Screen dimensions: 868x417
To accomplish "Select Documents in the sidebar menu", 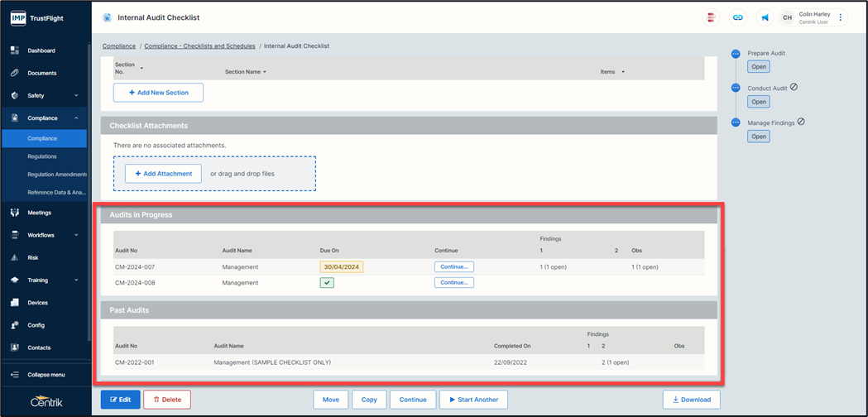I will pyautogui.click(x=42, y=73).
